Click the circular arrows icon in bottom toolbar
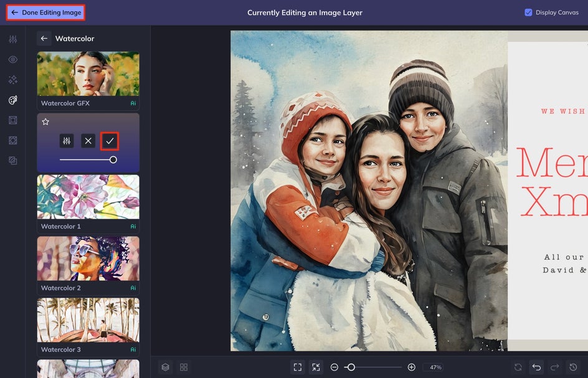Image resolution: width=588 pixels, height=378 pixels. point(518,367)
